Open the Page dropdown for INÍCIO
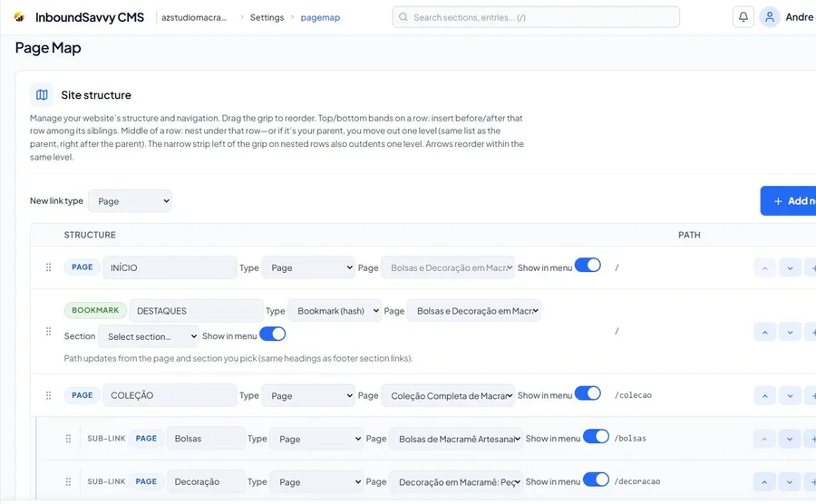 pos(448,267)
